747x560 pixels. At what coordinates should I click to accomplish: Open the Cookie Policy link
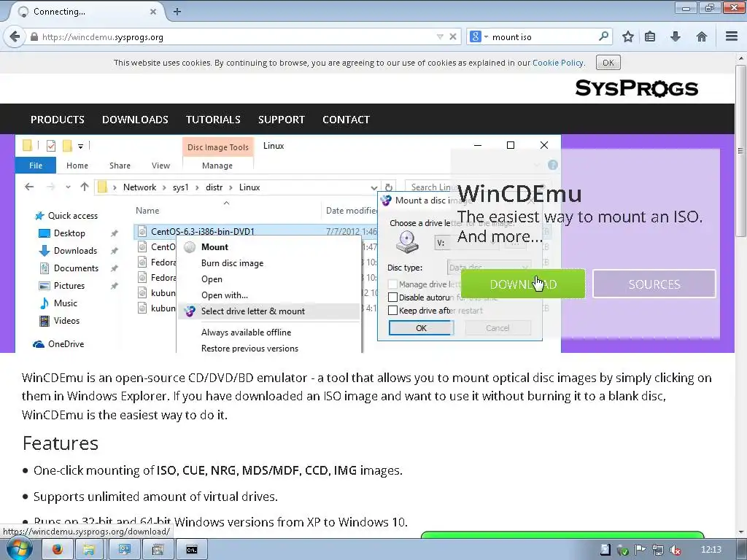tap(557, 63)
